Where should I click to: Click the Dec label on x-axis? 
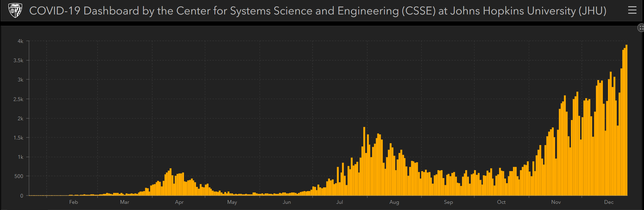point(609,202)
